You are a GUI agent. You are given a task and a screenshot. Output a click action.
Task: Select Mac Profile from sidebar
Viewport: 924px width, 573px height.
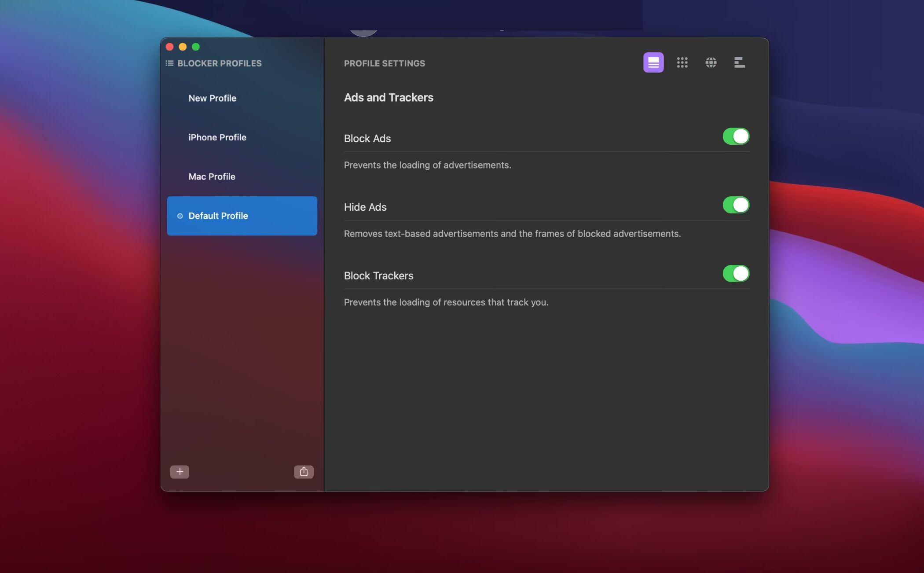pyautogui.click(x=211, y=176)
